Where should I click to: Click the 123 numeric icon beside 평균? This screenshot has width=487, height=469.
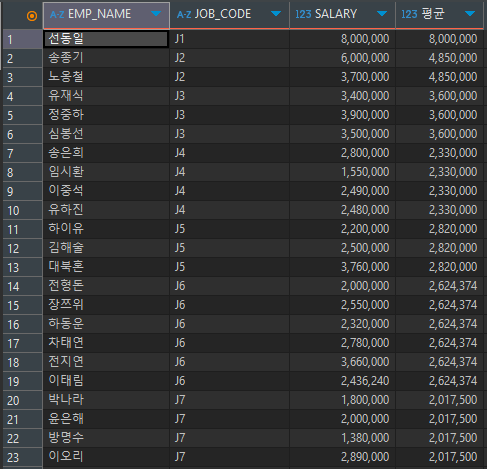click(x=409, y=14)
